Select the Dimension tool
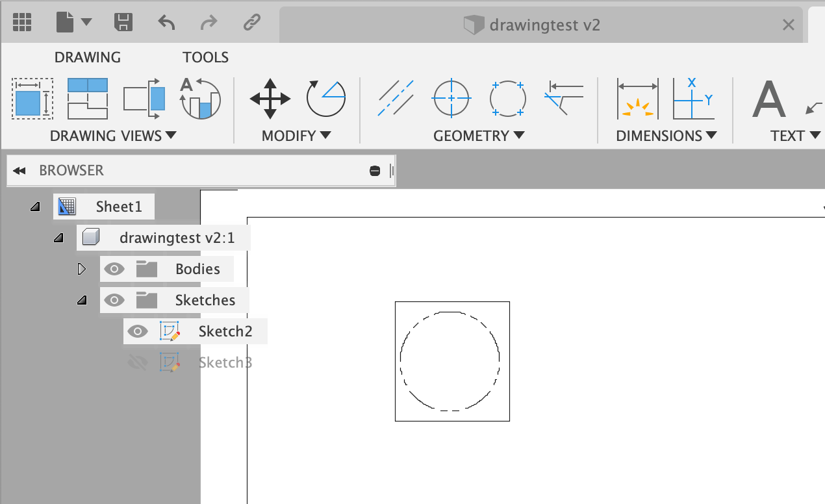Screen dimensions: 825x504 (637, 99)
